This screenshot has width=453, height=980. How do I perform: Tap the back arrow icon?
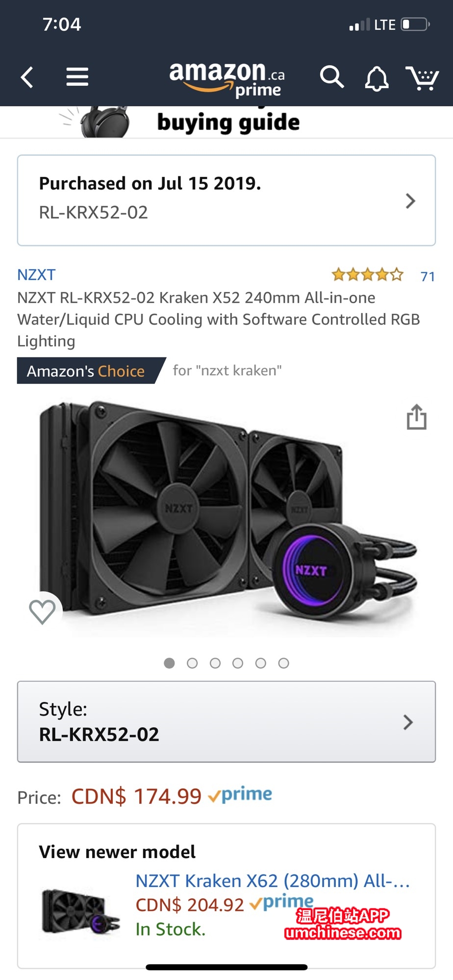click(27, 77)
